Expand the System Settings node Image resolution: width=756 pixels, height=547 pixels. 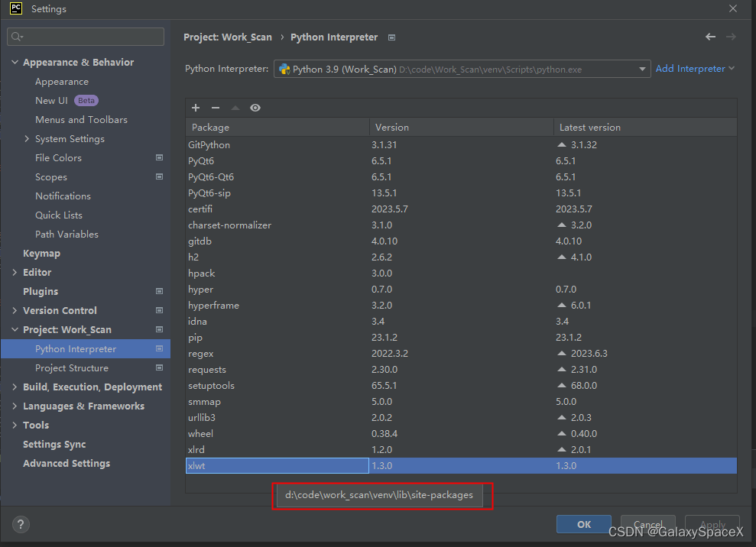27,139
